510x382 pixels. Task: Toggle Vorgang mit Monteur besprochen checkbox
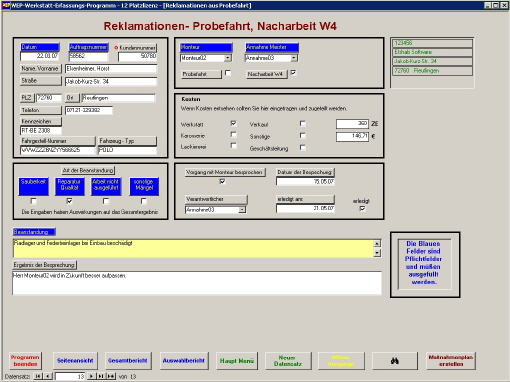click(222, 181)
